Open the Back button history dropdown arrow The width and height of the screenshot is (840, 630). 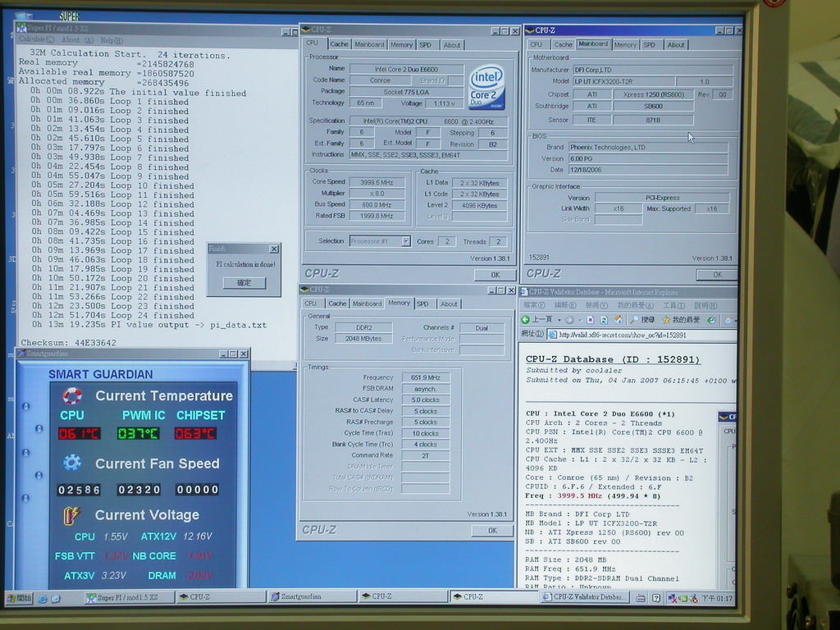click(559, 320)
